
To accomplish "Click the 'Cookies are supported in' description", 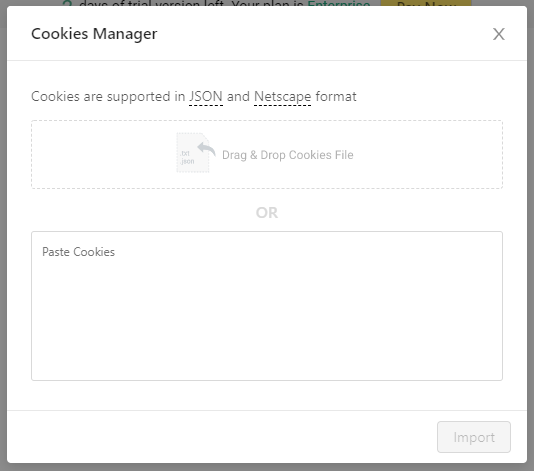I will click(108, 97).
